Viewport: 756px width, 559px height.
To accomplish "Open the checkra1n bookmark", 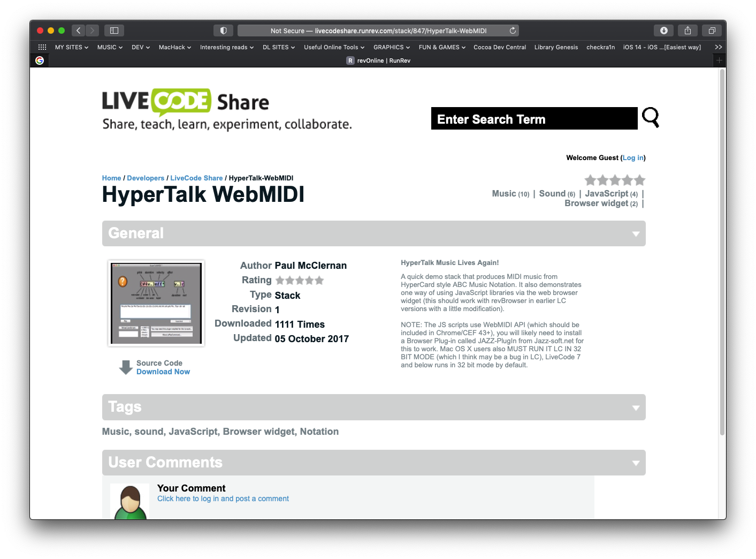I will [600, 47].
